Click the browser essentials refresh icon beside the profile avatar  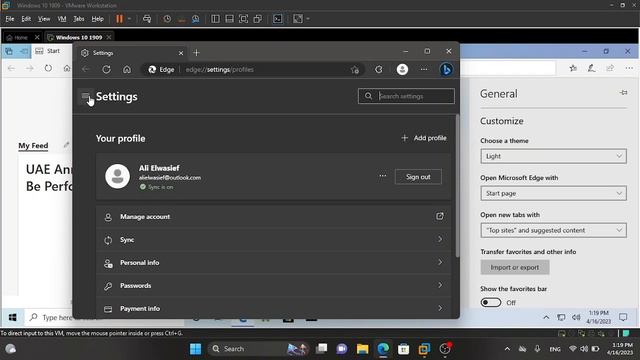(x=379, y=69)
